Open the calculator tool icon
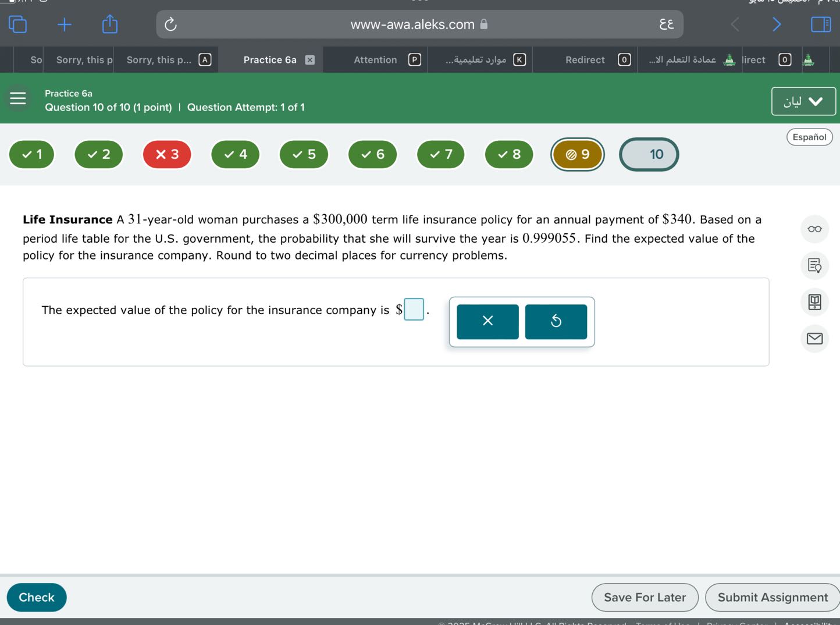 814,301
